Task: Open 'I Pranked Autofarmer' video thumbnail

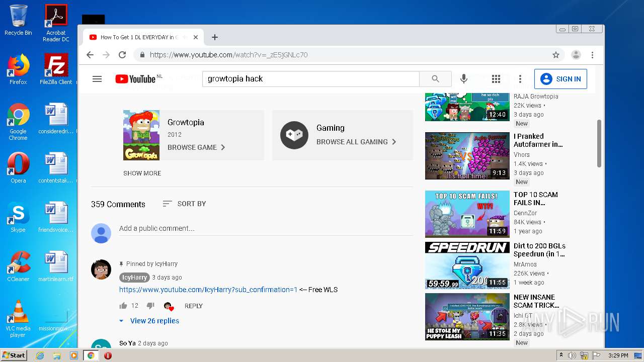Action: pyautogui.click(x=467, y=156)
